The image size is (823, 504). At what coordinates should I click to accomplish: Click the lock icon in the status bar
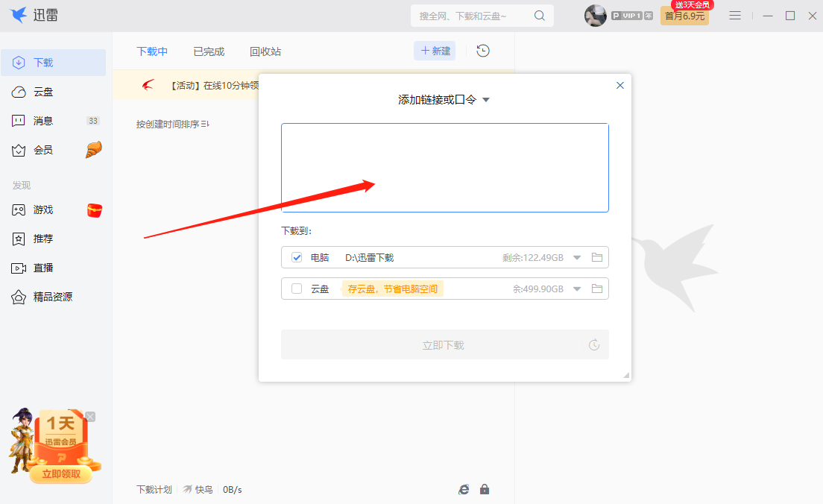click(485, 489)
